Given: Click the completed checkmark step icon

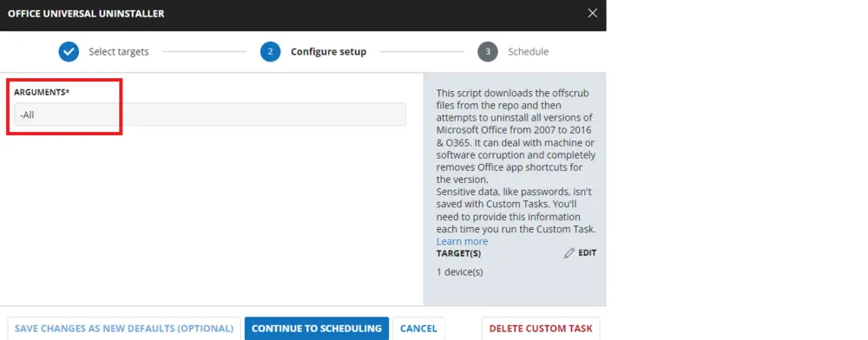Looking at the screenshot, I should [69, 51].
